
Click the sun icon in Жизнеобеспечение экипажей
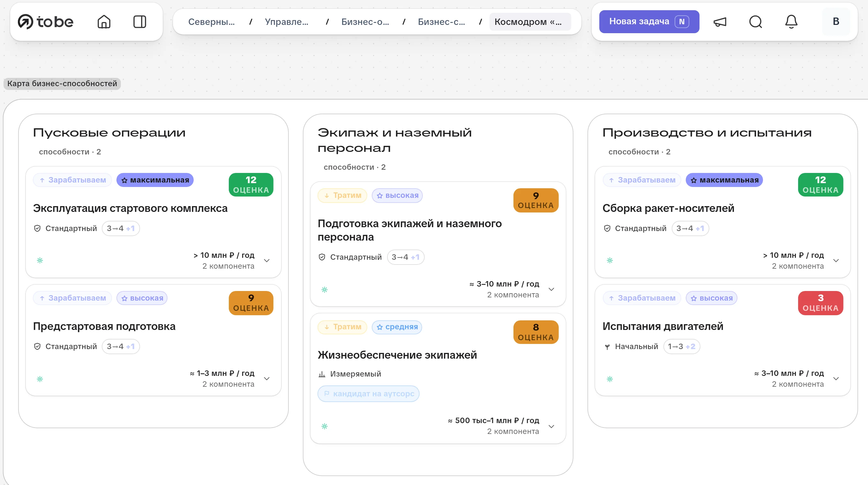(325, 426)
